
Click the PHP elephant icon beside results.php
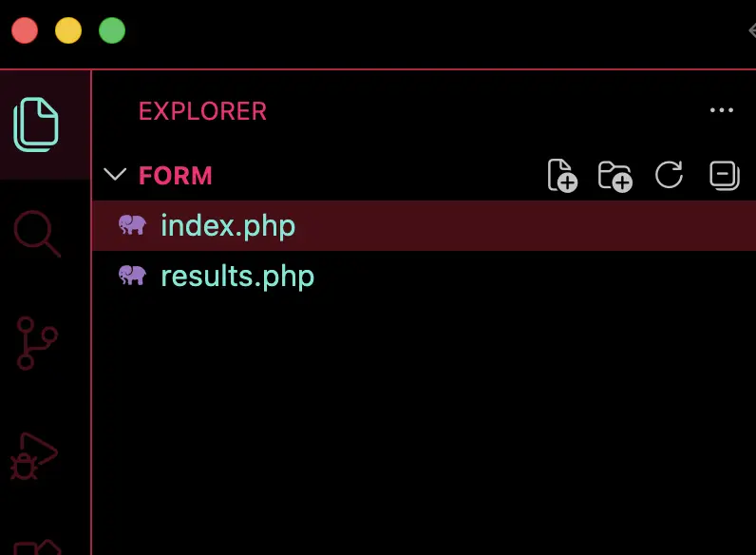132,276
